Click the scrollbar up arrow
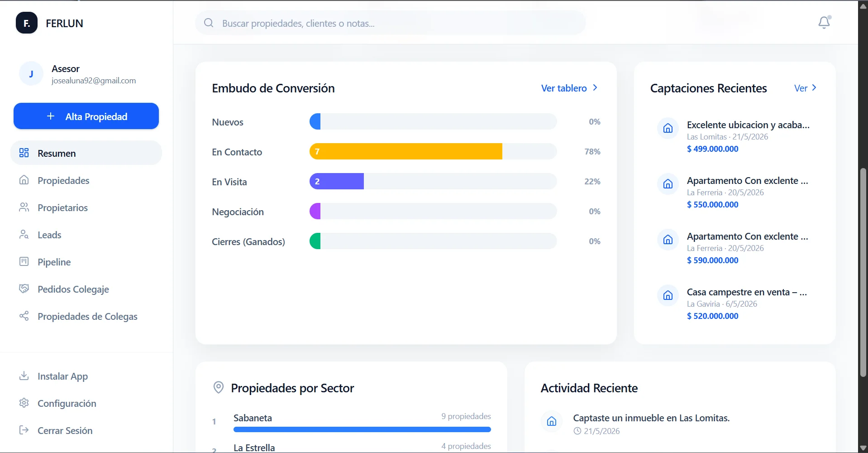Viewport: 868px width, 453px height. (863, 6)
